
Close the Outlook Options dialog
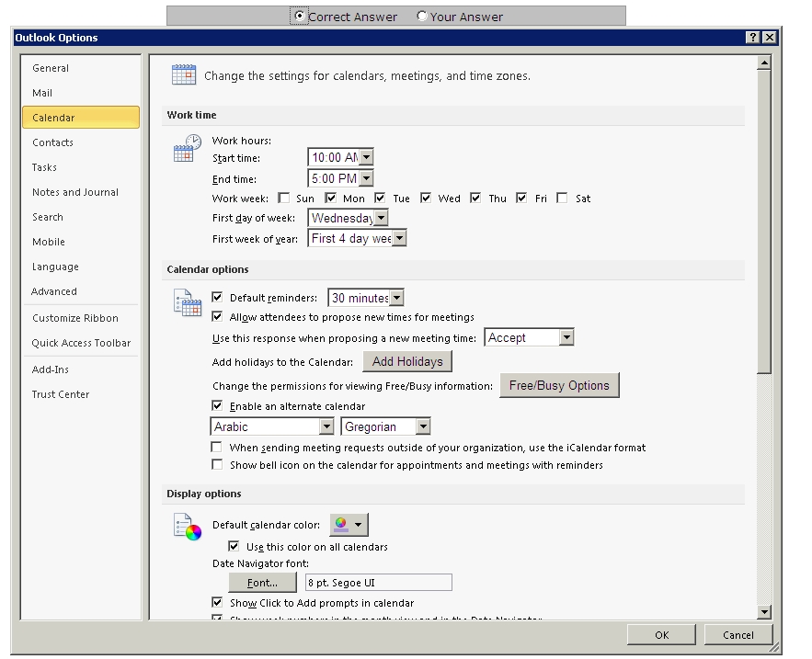770,38
